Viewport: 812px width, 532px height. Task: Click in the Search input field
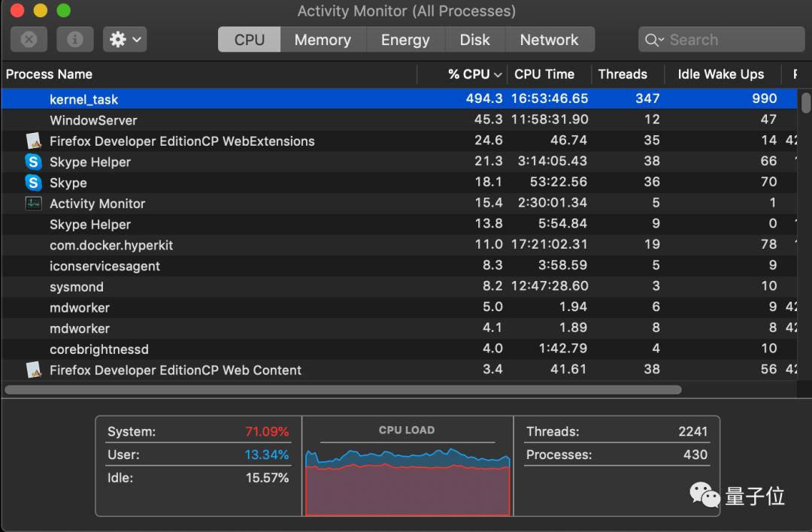tap(729, 40)
